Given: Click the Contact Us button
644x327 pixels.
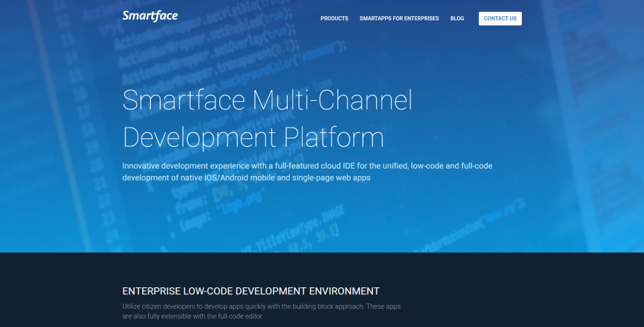Looking at the screenshot, I should coord(500,19).
